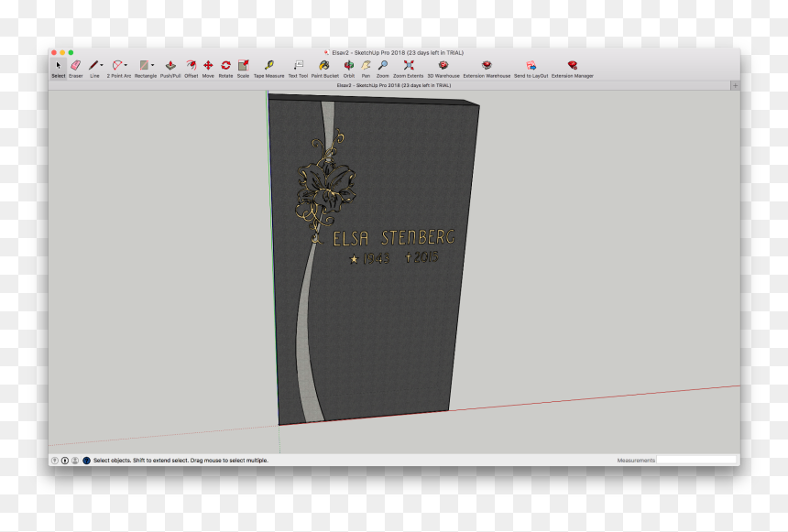
Task: Open the blue Instructor help icon in status bar
Action: point(86,461)
